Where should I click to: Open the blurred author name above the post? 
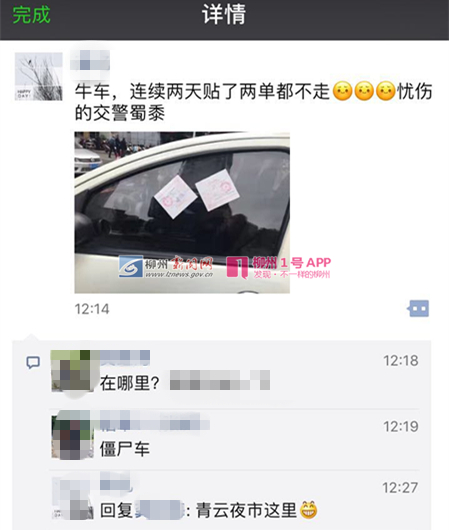pyautogui.click(x=90, y=60)
